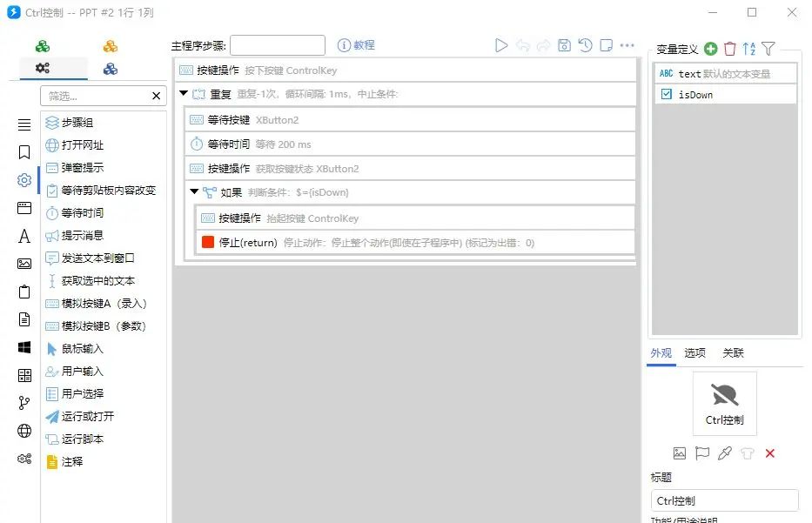Add a new variable with green plus
The width and height of the screenshot is (812, 523).
pos(711,49)
